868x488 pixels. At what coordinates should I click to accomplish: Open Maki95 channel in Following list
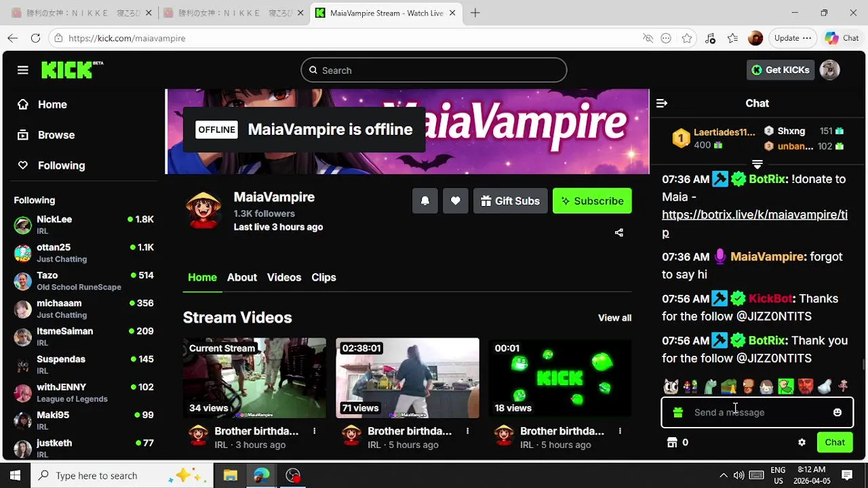point(84,420)
